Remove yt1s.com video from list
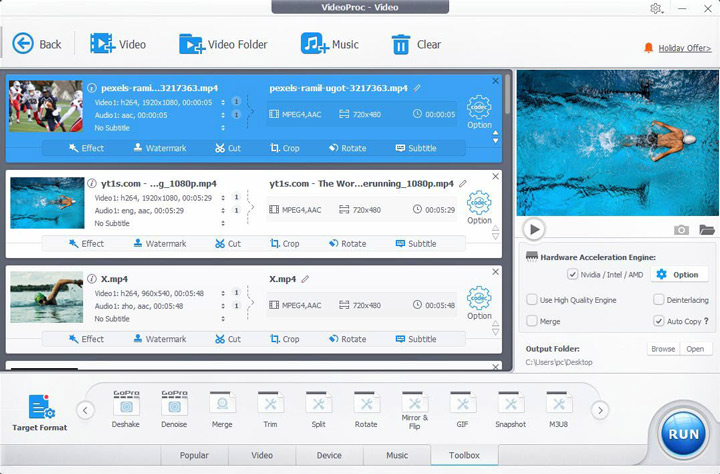The image size is (720, 474). (495, 176)
